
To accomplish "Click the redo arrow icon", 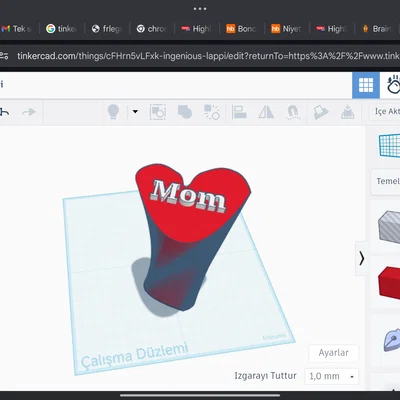I will (29, 112).
